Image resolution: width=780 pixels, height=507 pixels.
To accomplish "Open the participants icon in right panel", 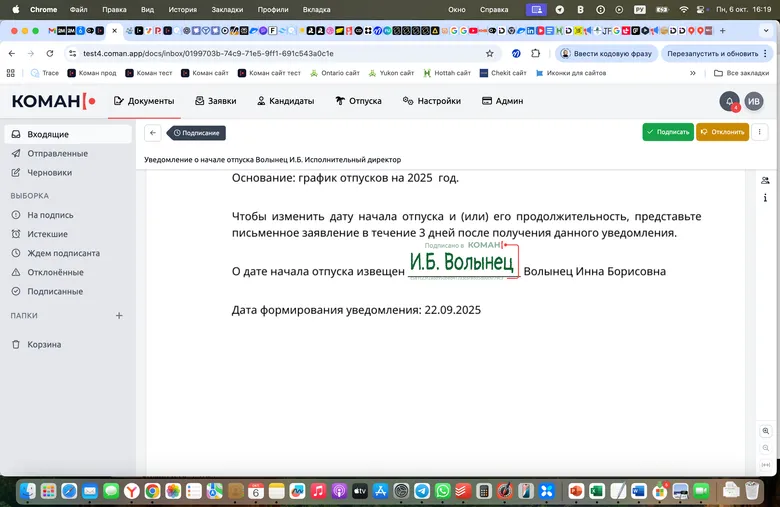I will click(766, 181).
